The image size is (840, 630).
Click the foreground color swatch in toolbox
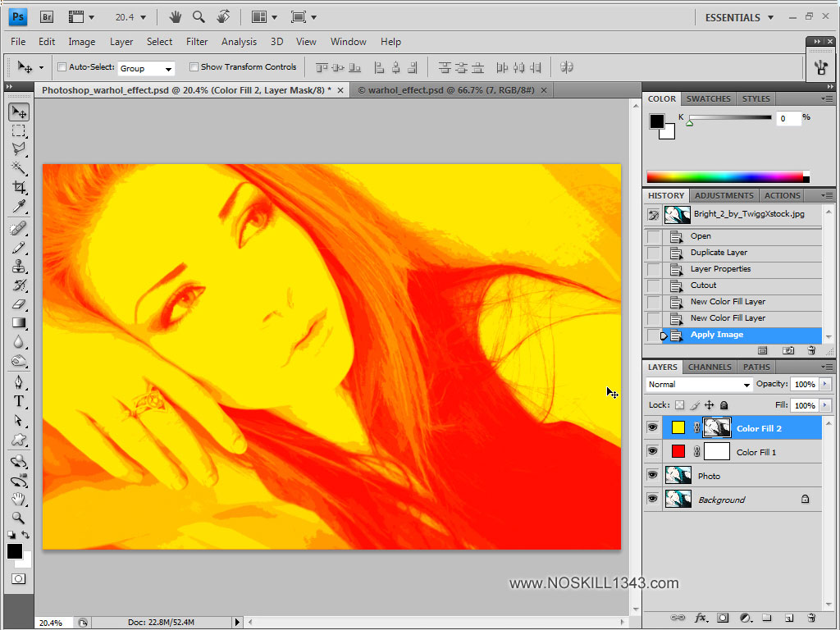click(15, 551)
